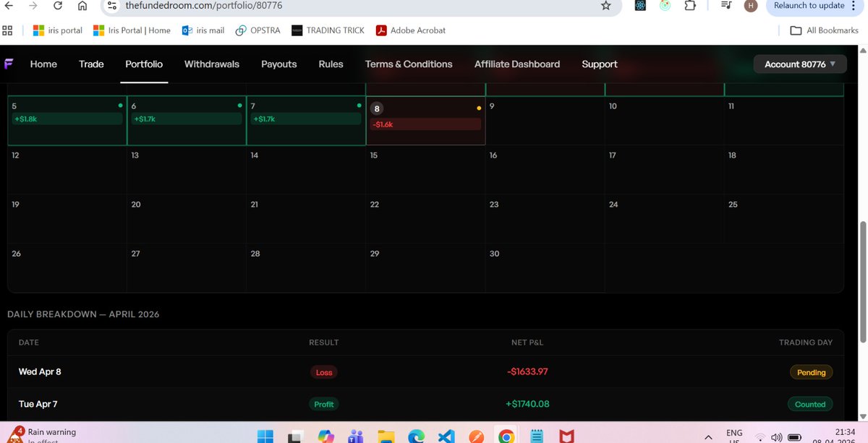Screen dimensions: 868x443
Task: Show hidden system tray icons
Action: [x=708, y=436]
